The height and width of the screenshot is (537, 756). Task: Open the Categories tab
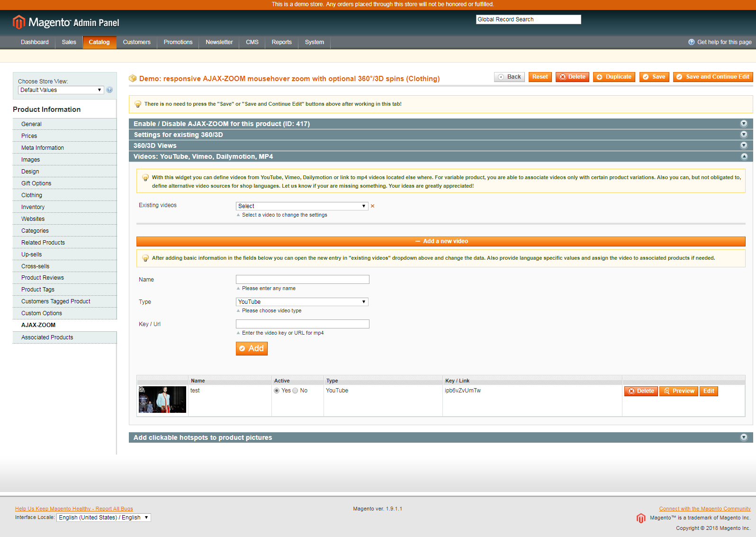[64, 231]
